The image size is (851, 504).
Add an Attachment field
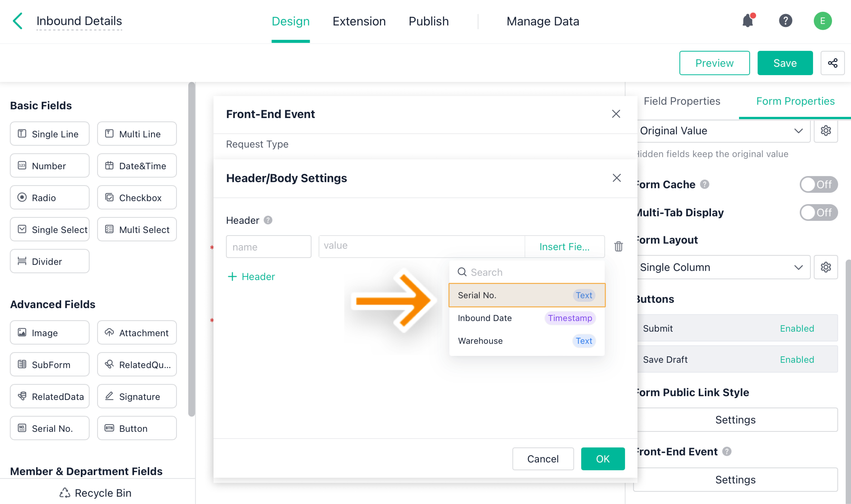click(x=137, y=333)
